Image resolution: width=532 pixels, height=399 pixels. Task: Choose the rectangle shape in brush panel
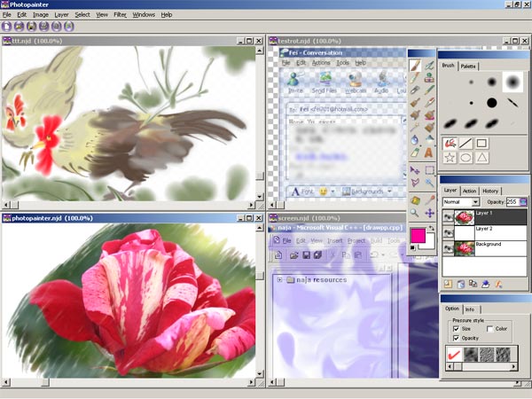click(481, 143)
